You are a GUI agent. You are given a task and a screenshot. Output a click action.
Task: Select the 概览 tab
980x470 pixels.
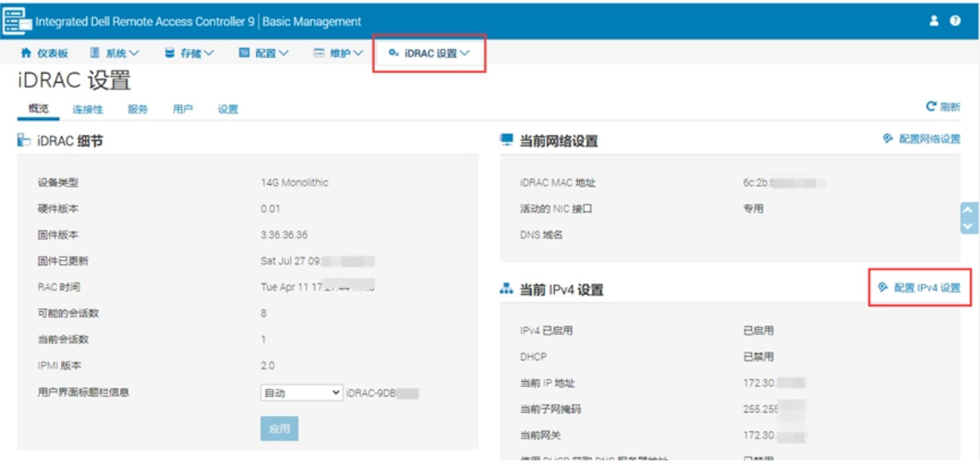pos(38,109)
